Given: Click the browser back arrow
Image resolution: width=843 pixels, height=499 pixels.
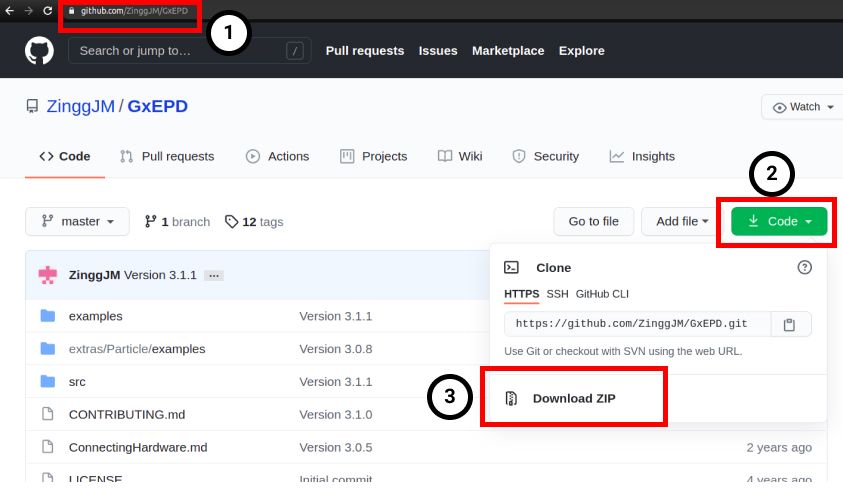Looking at the screenshot, I should [x=10, y=10].
